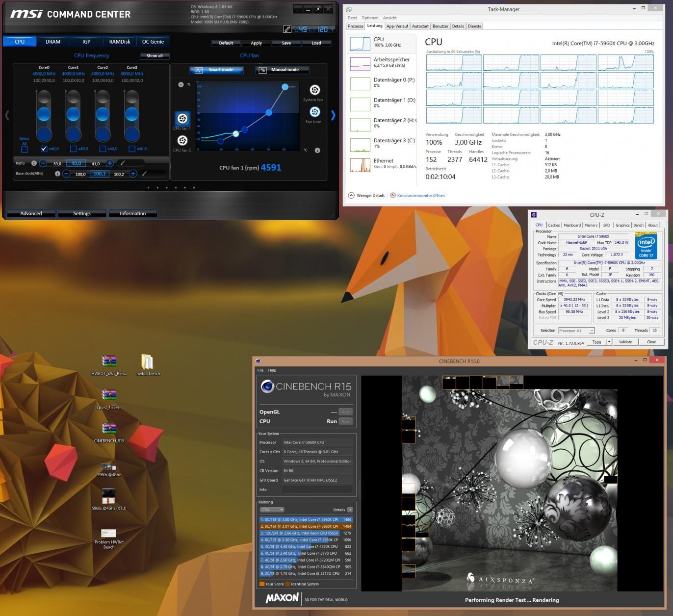Screen dimensions: 673x616
Task: Toggle Core2 x40,0 checkbox
Action: click(x=103, y=149)
